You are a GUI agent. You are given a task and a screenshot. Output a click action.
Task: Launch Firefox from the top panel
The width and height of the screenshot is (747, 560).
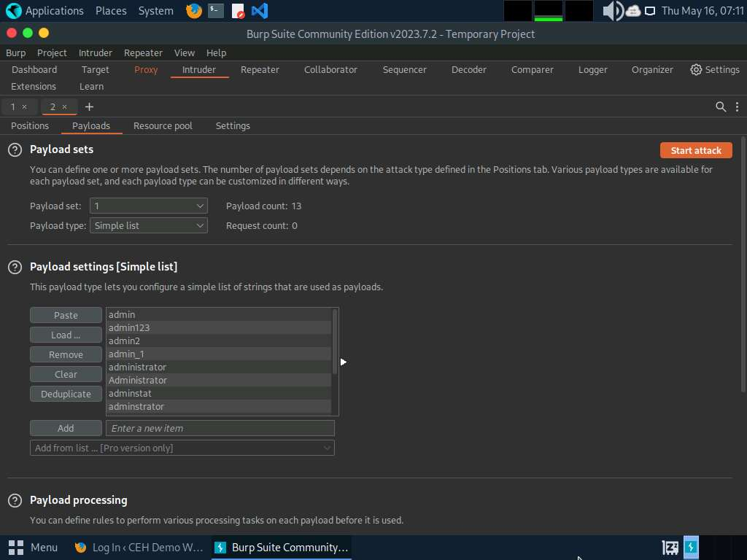tap(193, 11)
